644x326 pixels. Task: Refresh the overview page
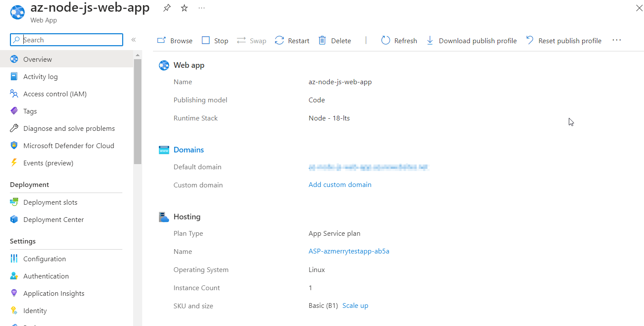tap(399, 41)
